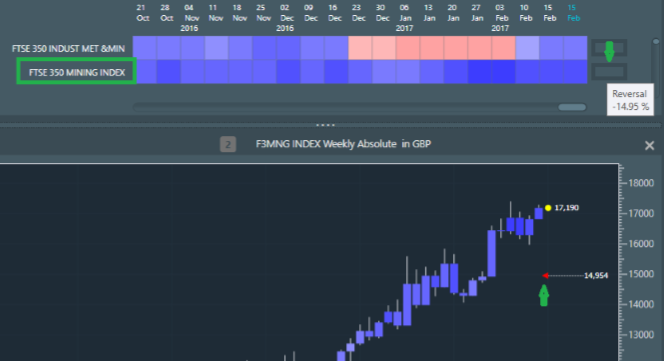The image size is (664, 361).
Task: Select the 11 Nov date column header
Action: coord(215,13)
